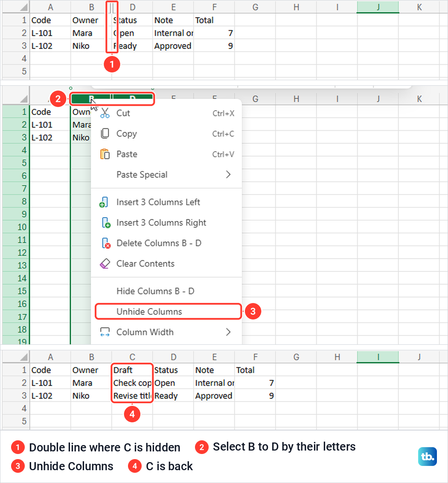Viewport: 448px width, 483px height.
Task: Select column A header in hidden-C sheet
Action: (x=50, y=7)
